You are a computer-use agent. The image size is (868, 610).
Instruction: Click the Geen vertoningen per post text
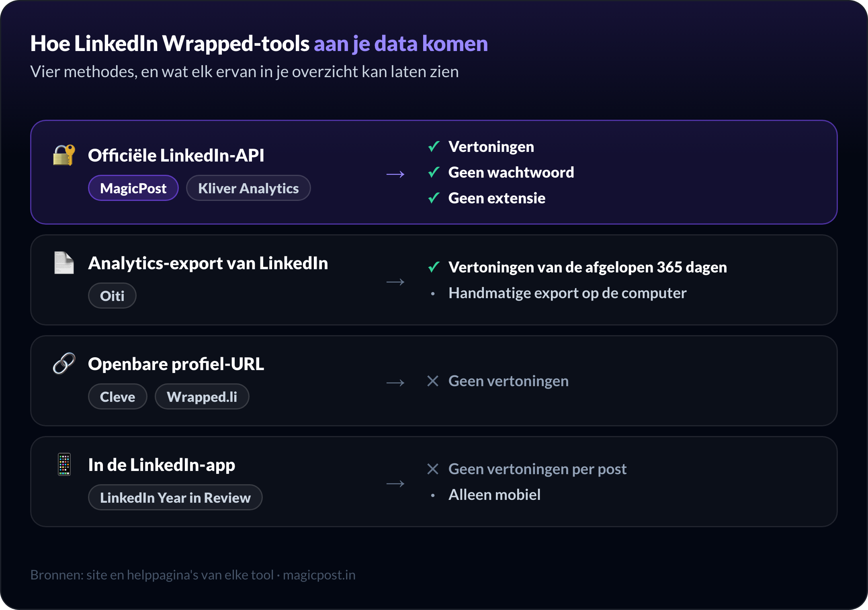537,469
